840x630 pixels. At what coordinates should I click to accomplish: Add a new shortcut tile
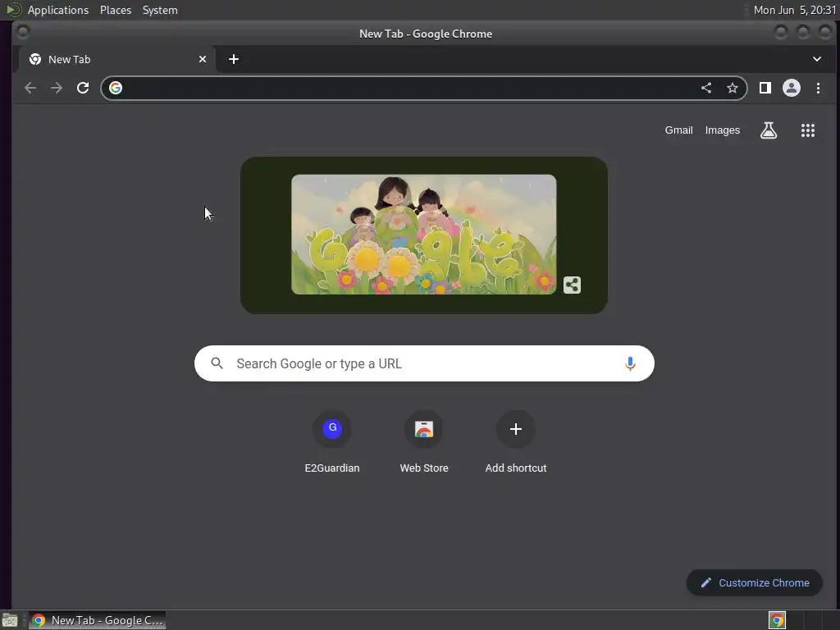tap(516, 442)
